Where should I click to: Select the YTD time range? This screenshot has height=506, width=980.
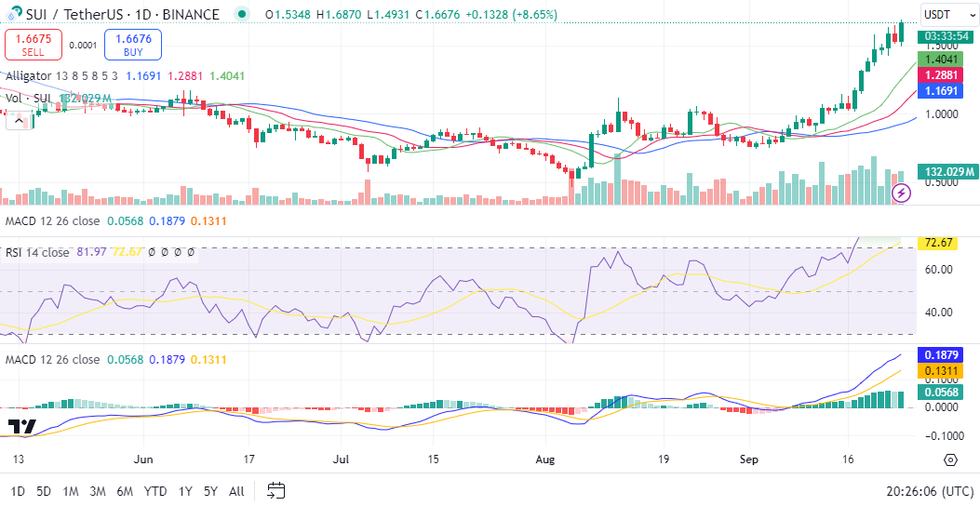tap(155, 491)
